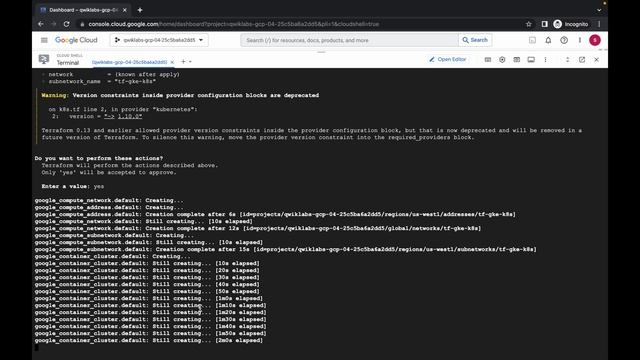Click the yellow 'Warning:' text in terminal
The image size is (640, 360).
pyautogui.click(x=55, y=95)
